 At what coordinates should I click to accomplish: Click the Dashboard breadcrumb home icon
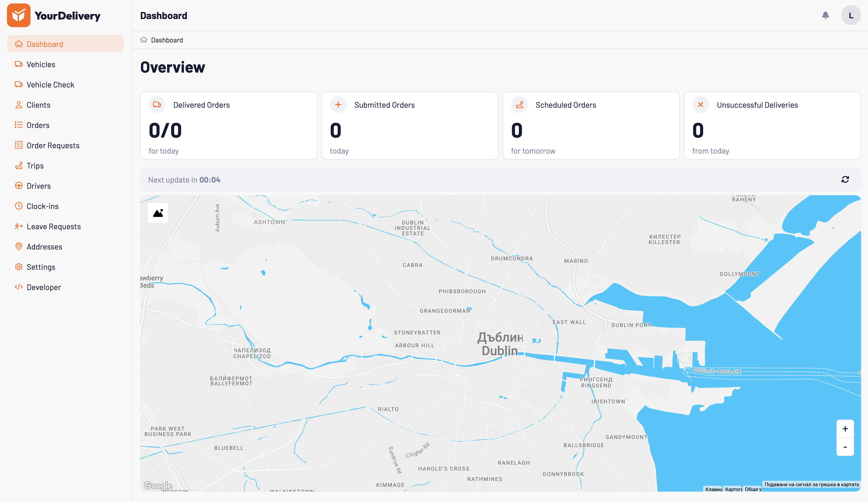click(143, 40)
